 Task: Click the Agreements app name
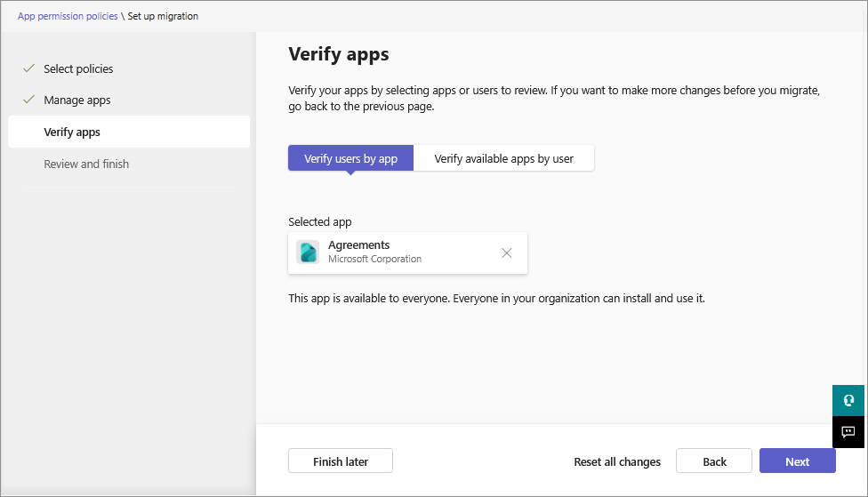point(358,244)
